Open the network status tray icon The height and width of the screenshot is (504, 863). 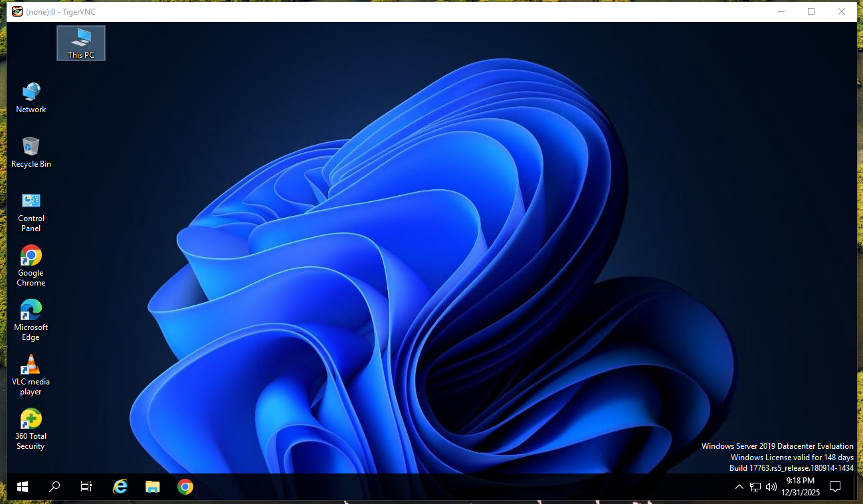tap(755, 487)
